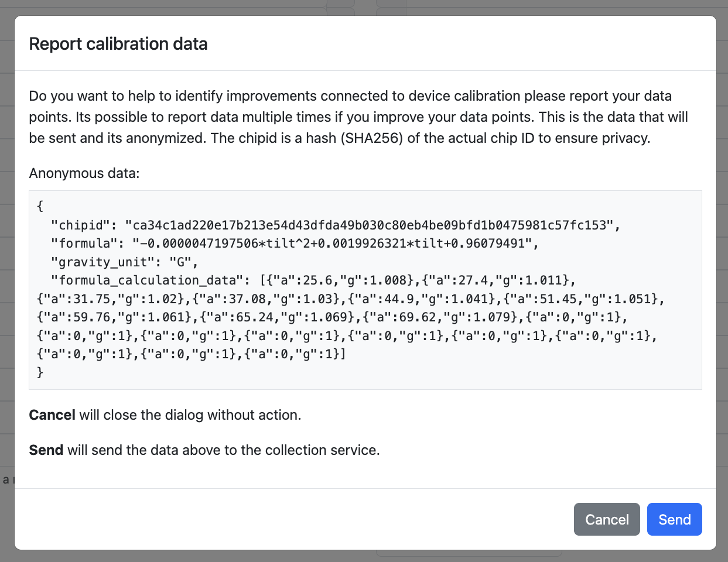
Task: Click the closing brace of the JSON
Action: coord(40,372)
